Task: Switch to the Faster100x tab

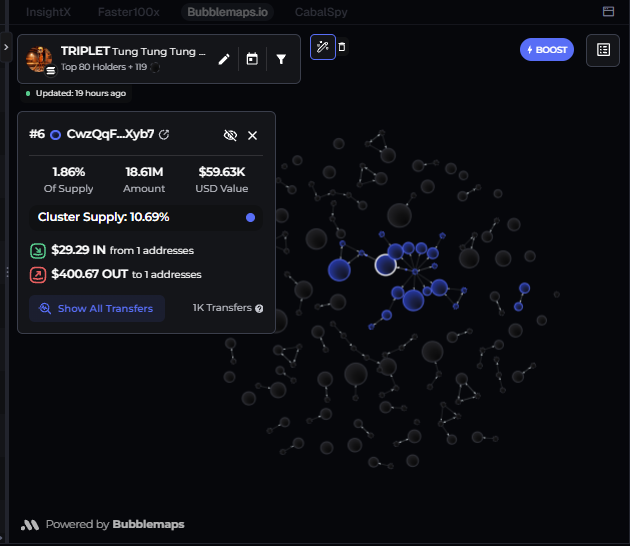Action: [x=129, y=12]
